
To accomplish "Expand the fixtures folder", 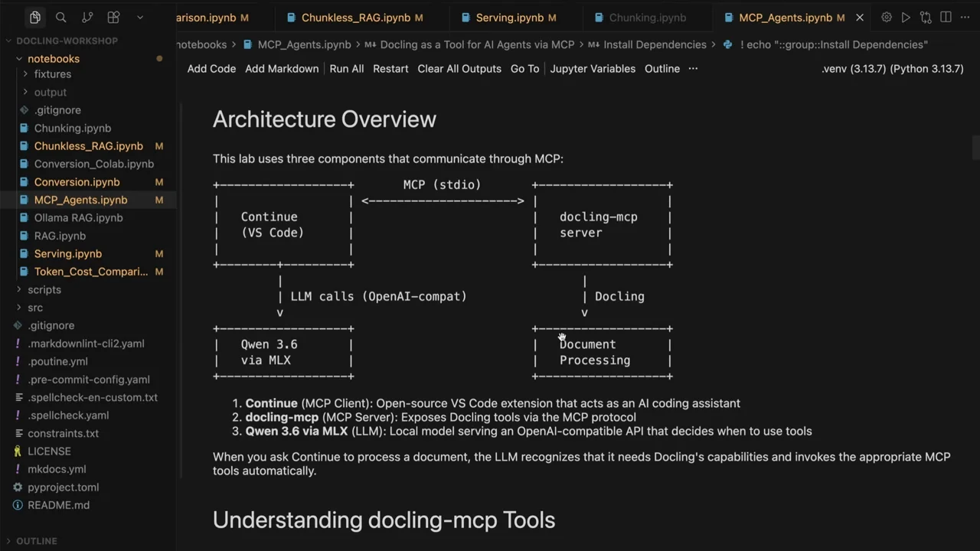I will tap(53, 74).
